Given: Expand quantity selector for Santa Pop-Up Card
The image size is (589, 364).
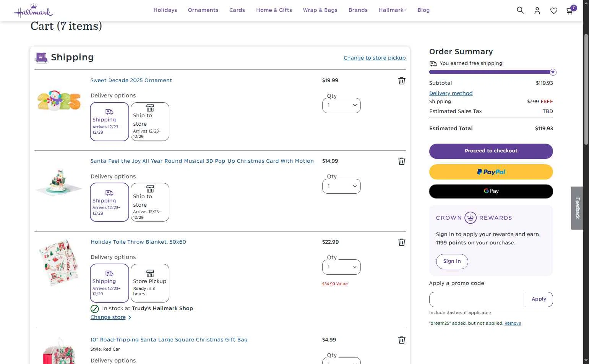Looking at the screenshot, I should (341, 186).
